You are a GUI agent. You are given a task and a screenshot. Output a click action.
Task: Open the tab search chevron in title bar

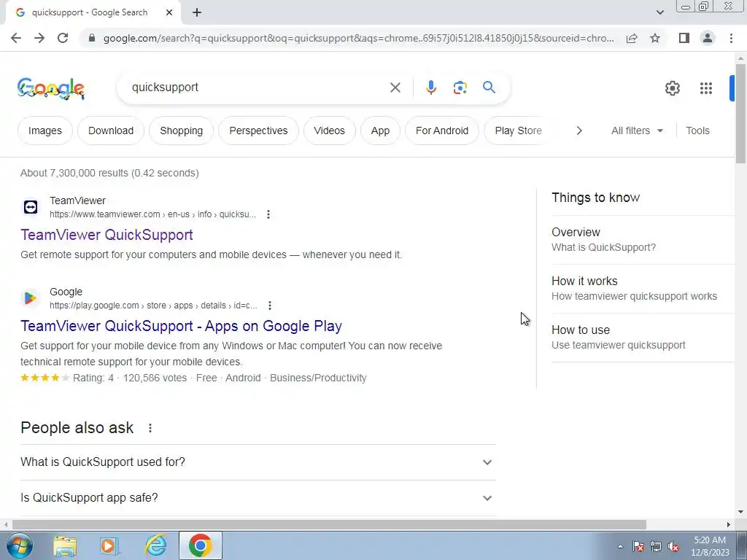659,12
